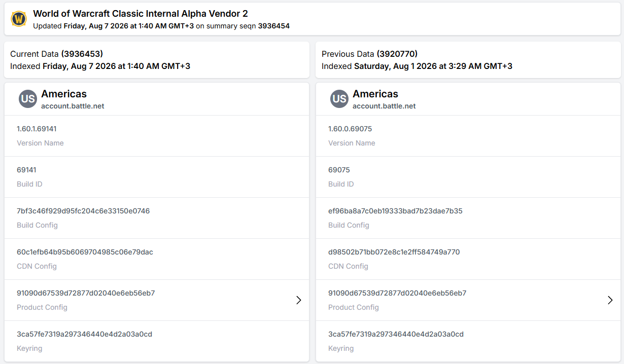Select CDN config d98502b71bb072e8c1e2ff584749a770

tap(394, 252)
